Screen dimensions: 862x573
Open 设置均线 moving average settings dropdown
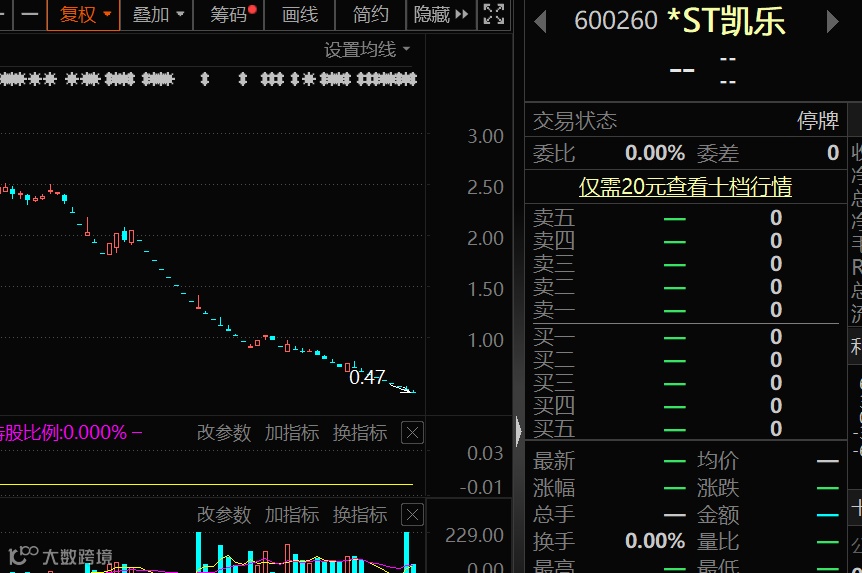[367, 49]
